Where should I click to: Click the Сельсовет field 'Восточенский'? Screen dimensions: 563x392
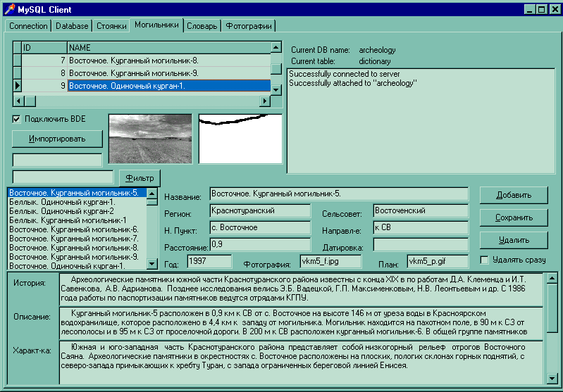tap(421, 211)
